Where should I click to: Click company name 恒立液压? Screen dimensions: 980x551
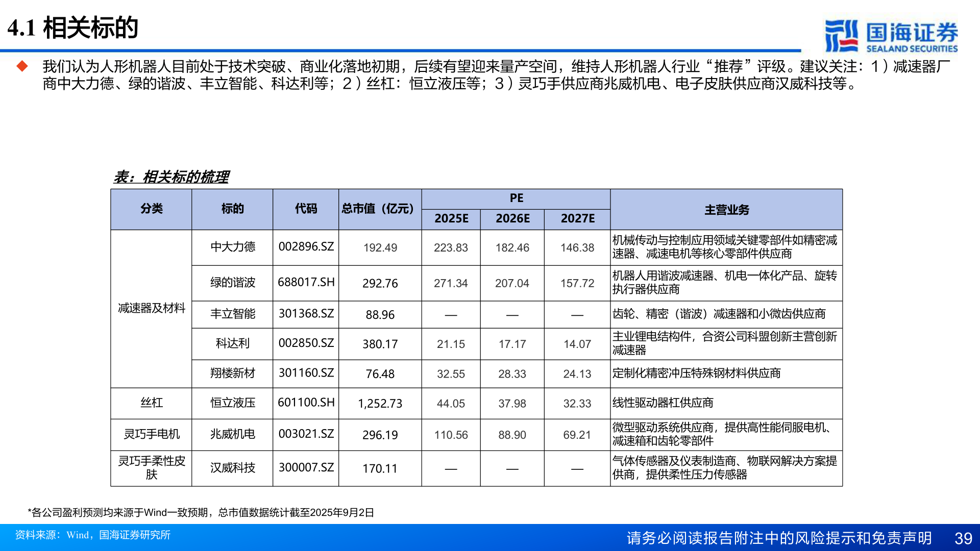click(x=232, y=403)
